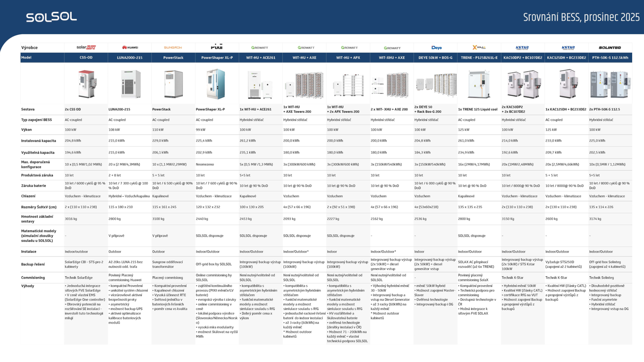Screen dimensions: 644x362
Task: Click the SolarEdge manufacturer logo
Action: pos(86,47)
